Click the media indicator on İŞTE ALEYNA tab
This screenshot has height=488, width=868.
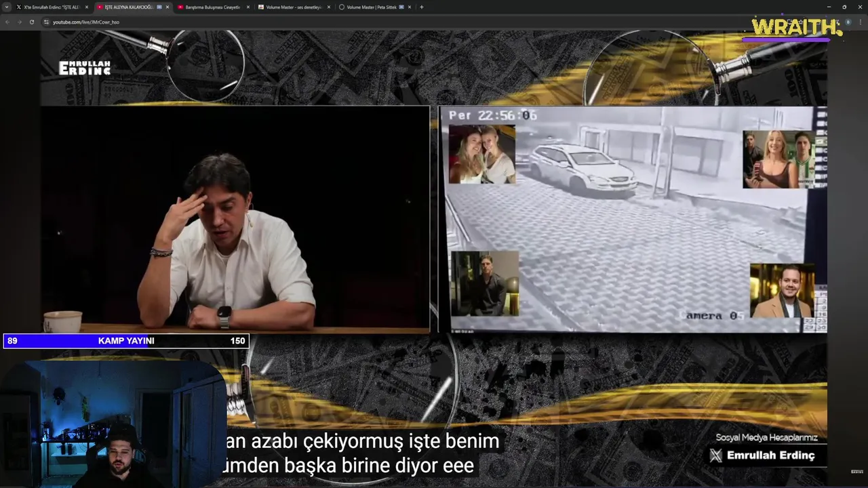pos(159,7)
